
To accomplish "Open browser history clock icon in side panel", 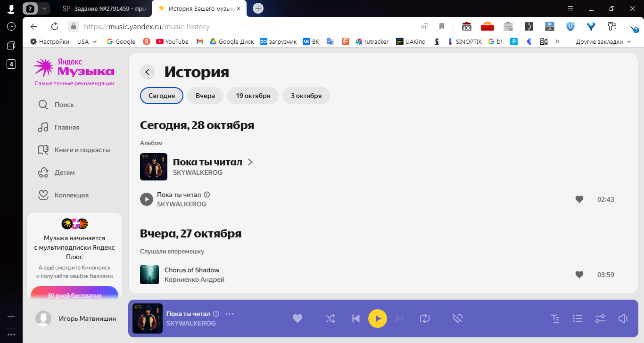I will coord(11,27).
